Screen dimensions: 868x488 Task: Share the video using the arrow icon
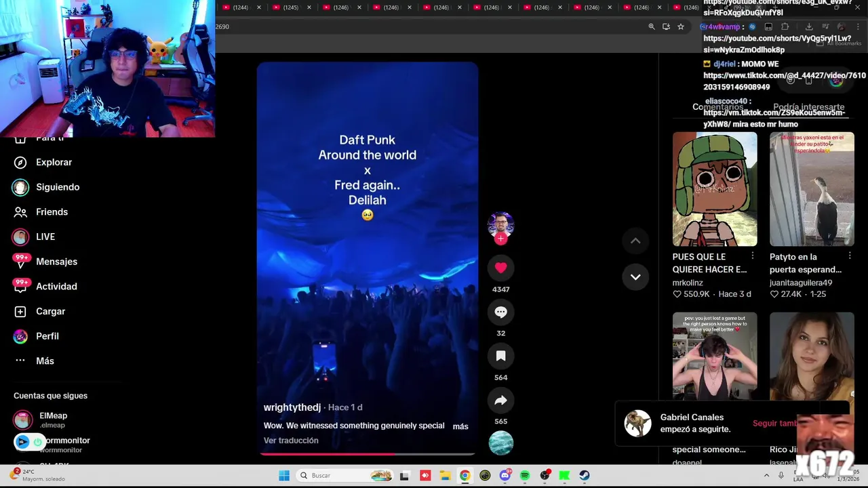500,400
